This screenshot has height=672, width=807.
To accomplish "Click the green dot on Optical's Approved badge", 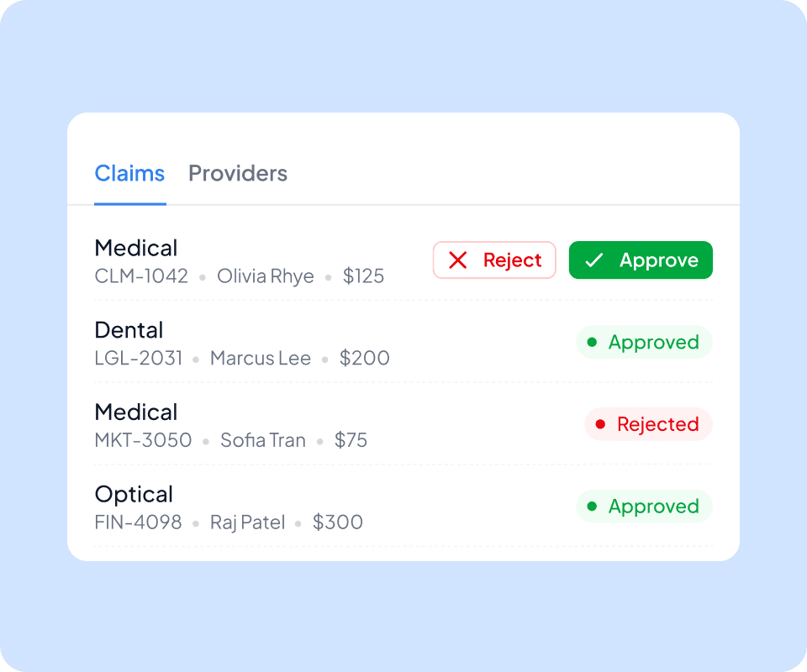I will point(592,507).
